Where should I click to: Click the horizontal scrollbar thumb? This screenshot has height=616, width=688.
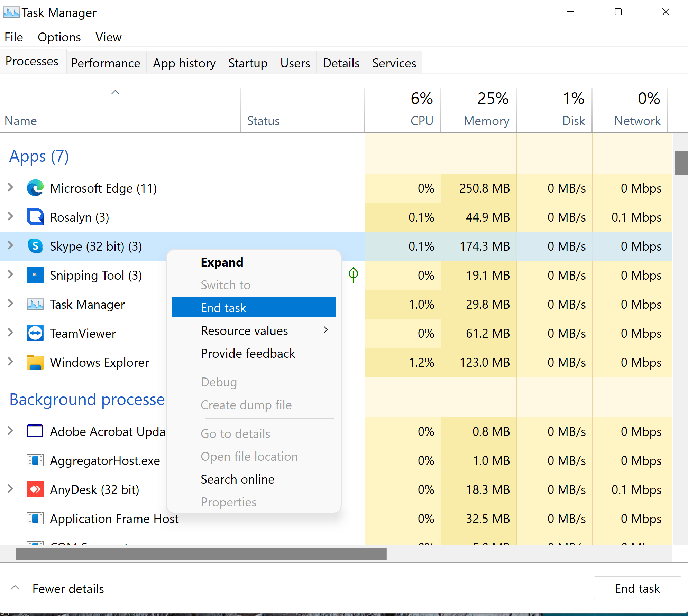[201, 553]
